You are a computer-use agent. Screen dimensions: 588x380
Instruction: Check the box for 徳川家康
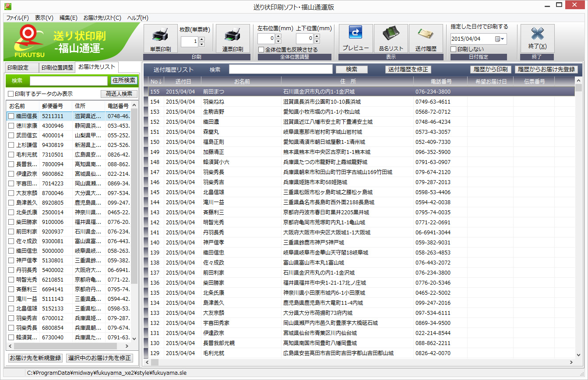[x=11, y=126]
